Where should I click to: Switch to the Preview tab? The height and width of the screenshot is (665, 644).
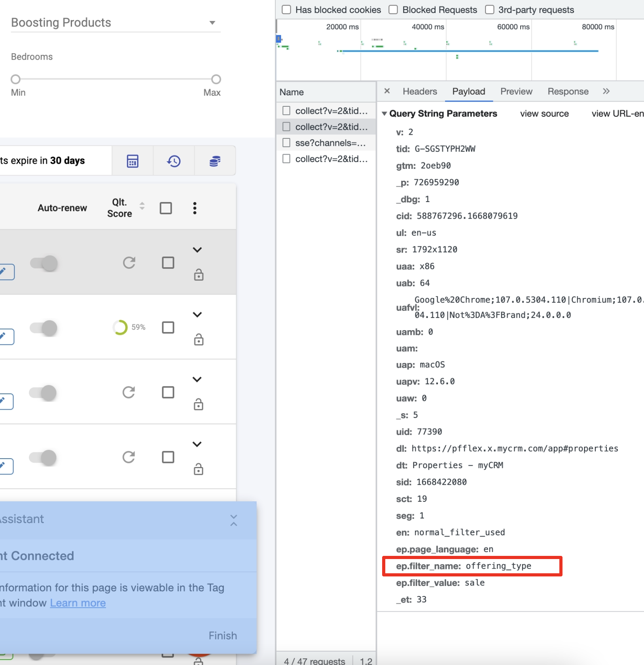point(516,91)
